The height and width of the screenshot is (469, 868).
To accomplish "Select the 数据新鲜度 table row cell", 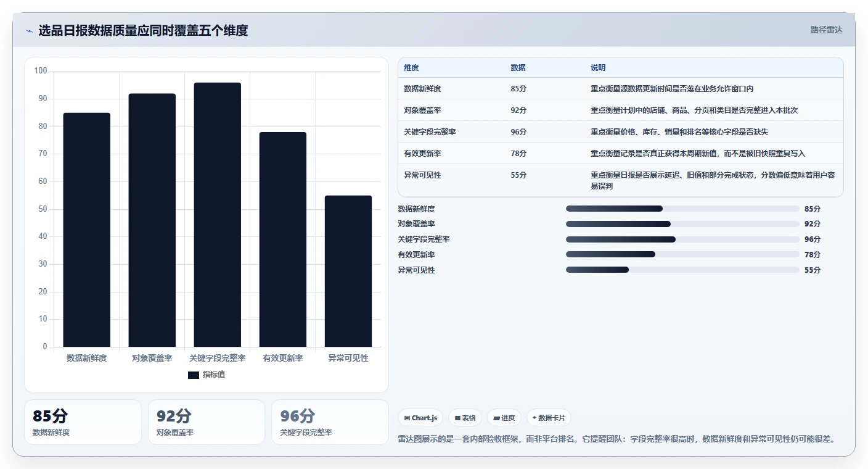I will pyautogui.click(x=422, y=89).
